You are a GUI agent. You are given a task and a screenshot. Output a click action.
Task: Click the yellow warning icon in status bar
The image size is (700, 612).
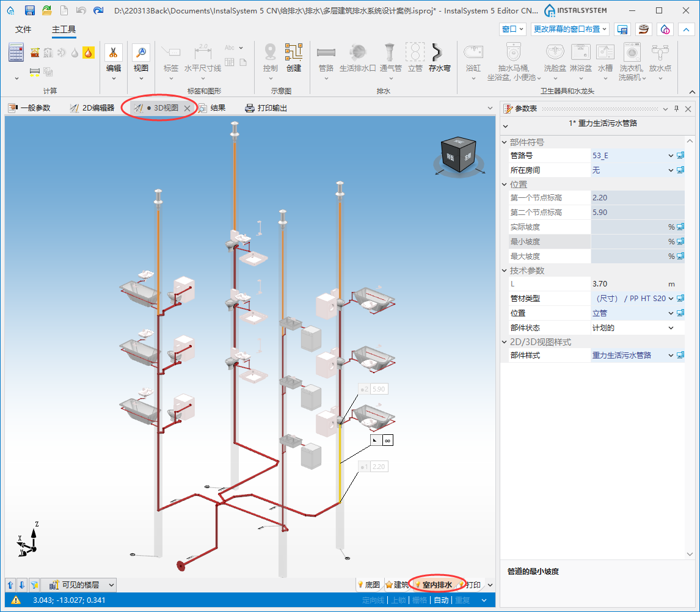[16, 600]
